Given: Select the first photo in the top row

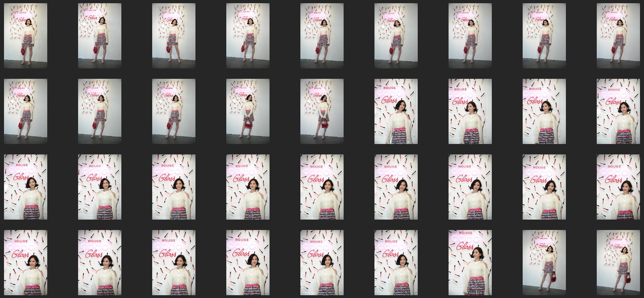Looking at the screenshot, I should coord(26,36).
